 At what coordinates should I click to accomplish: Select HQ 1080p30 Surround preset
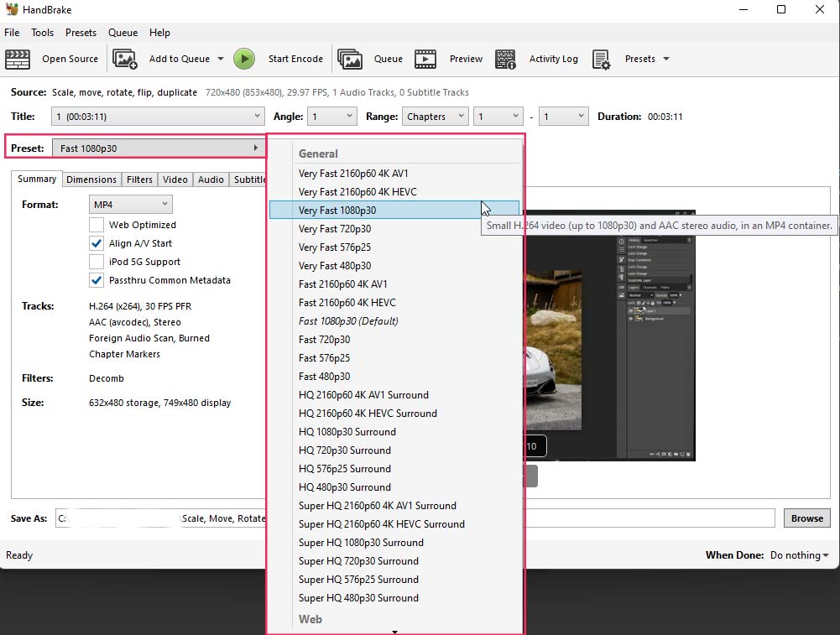pyautogui.click(x=394, y=432)
